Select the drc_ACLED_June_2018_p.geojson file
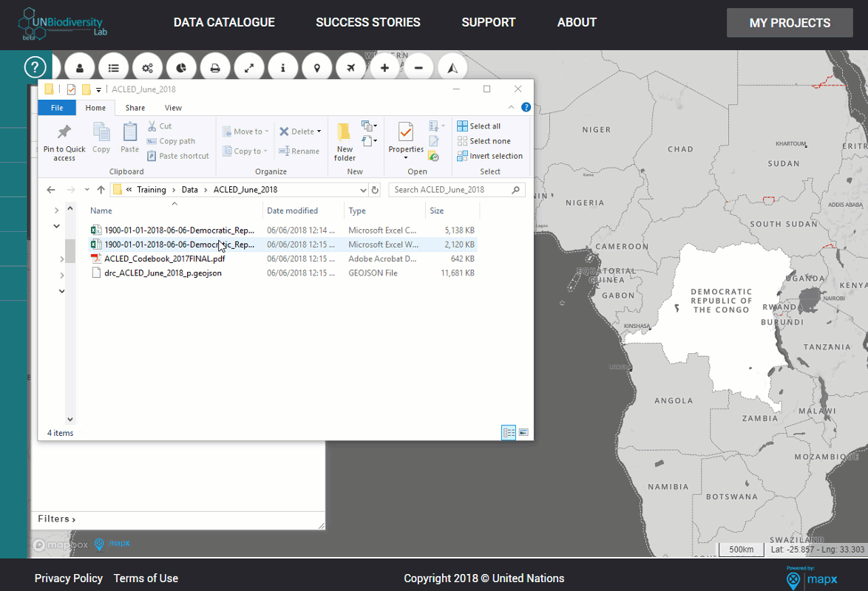This screenshot has height=591, width=868. (x=163, y=273)
